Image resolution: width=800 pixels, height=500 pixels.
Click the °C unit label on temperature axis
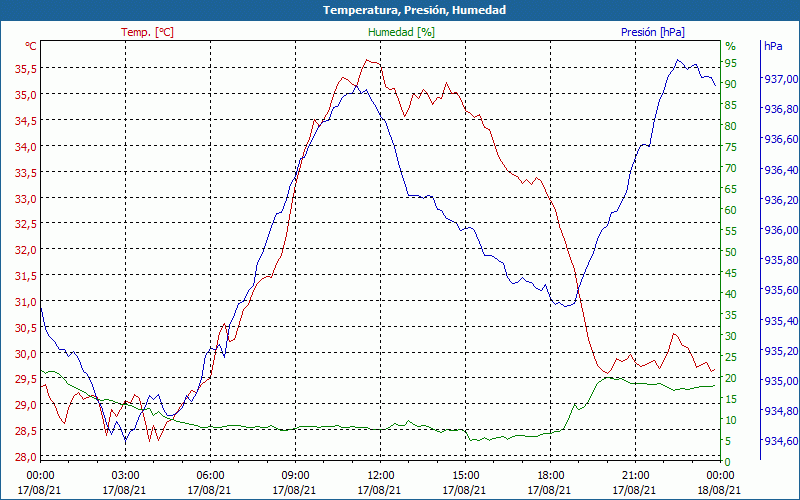pyautogui.click(x=31, y=46)
